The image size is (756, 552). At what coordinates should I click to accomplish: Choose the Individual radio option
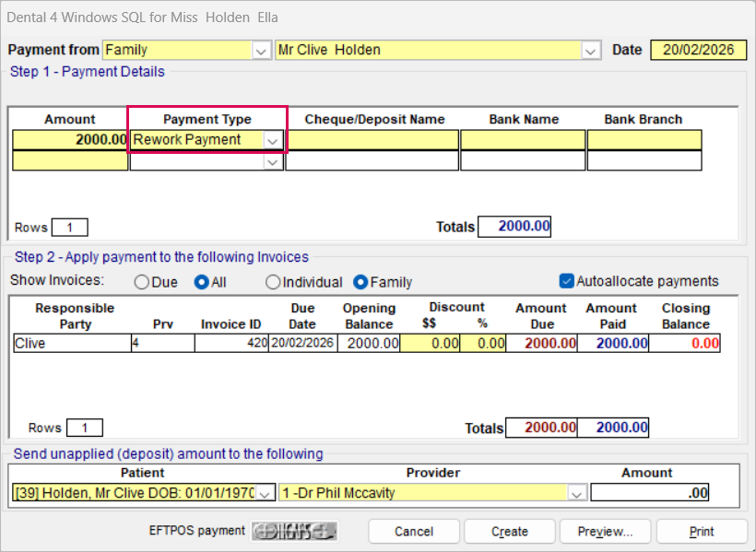[273, 282]
